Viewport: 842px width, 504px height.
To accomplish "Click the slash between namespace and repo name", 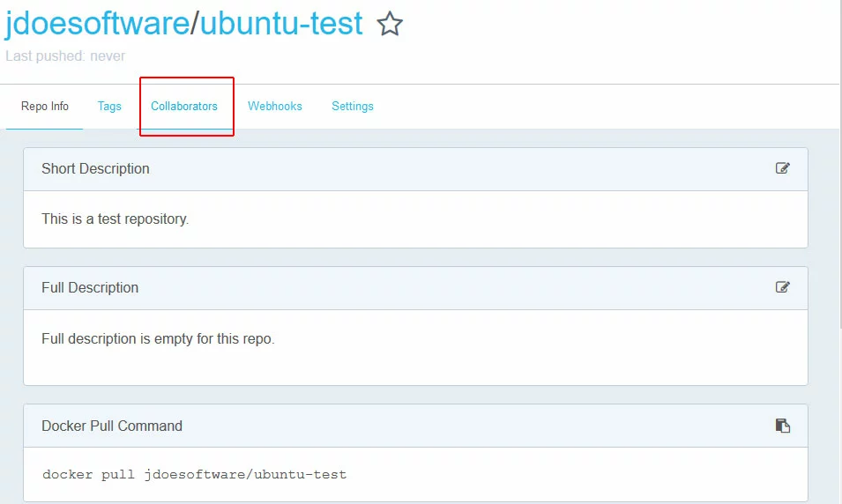I will pos(195,24).
